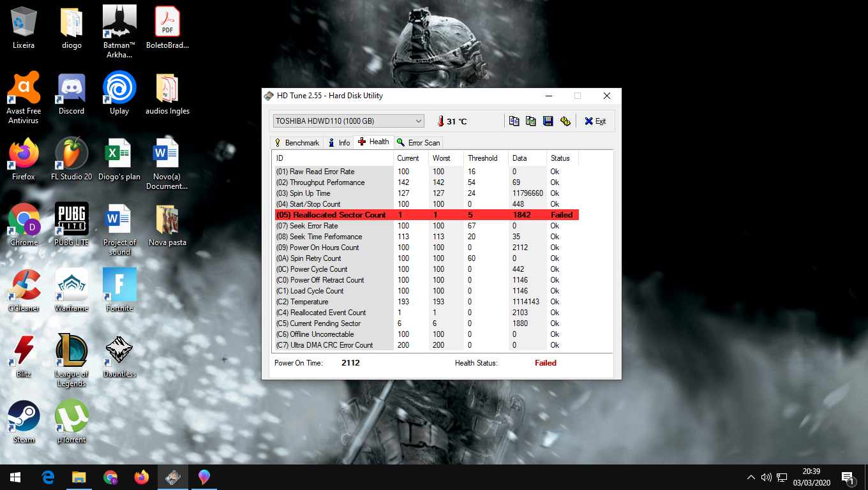
Task: Select the Load Cycle Count row
Action: tap(426, 291)
